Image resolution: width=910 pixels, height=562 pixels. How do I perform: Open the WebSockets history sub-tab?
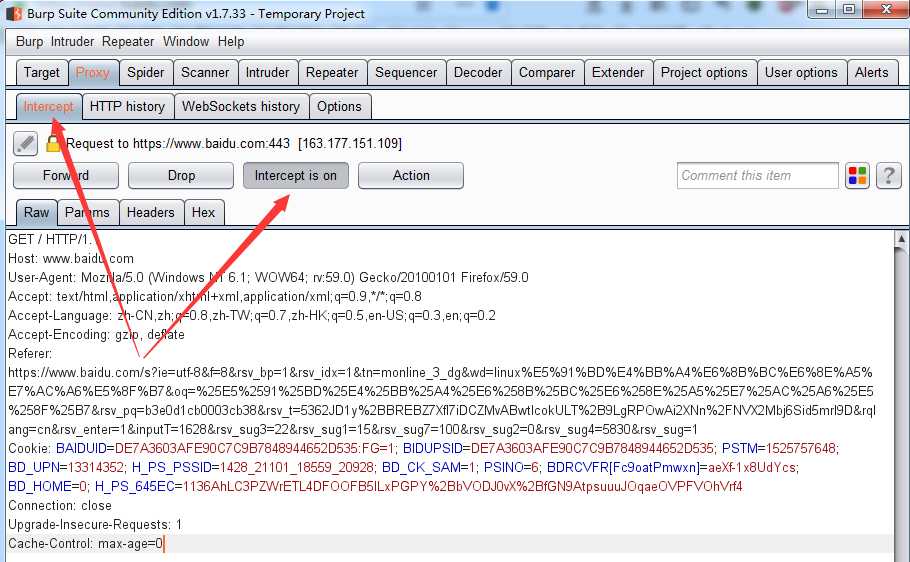[x=241, y=107]
